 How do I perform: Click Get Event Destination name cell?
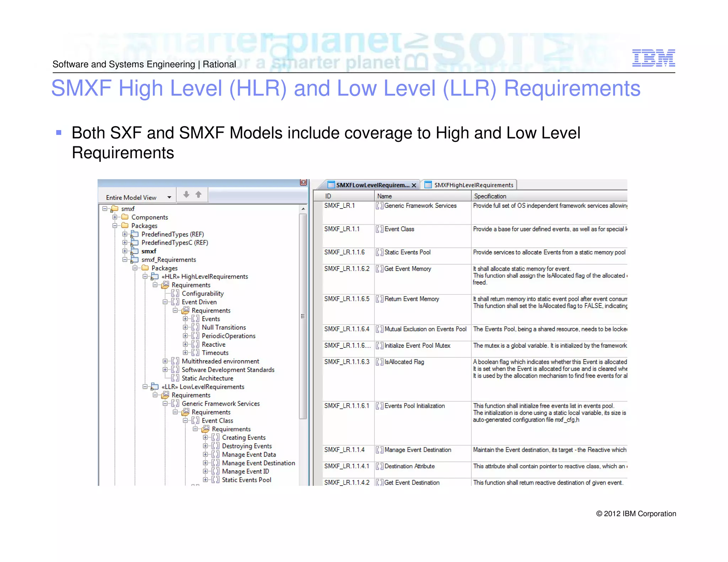(x=423, y=482)
